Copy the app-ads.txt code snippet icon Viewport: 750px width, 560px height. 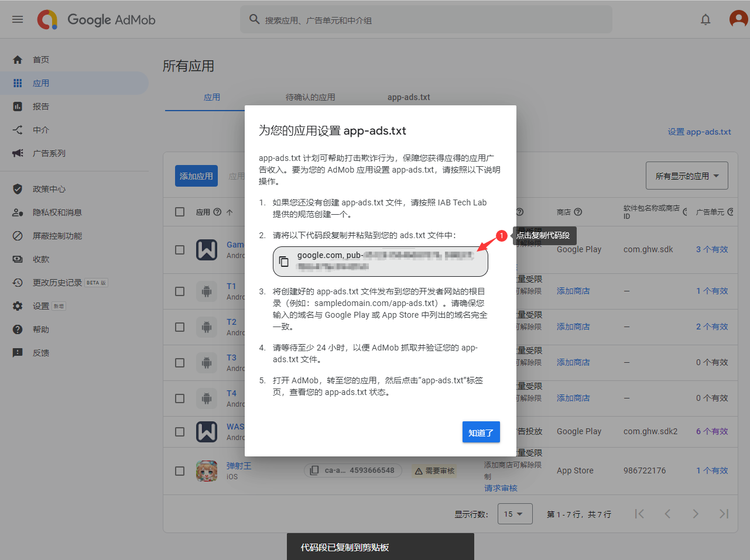click(x=284, y=262)
